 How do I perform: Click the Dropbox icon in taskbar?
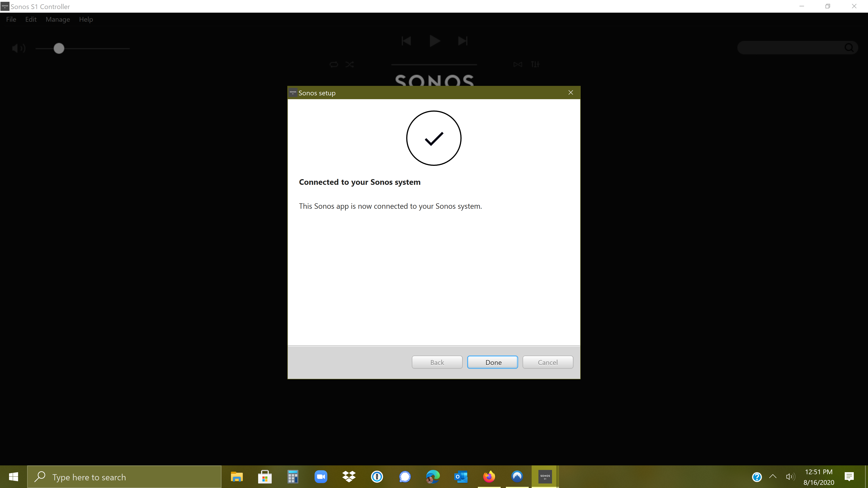349,477
